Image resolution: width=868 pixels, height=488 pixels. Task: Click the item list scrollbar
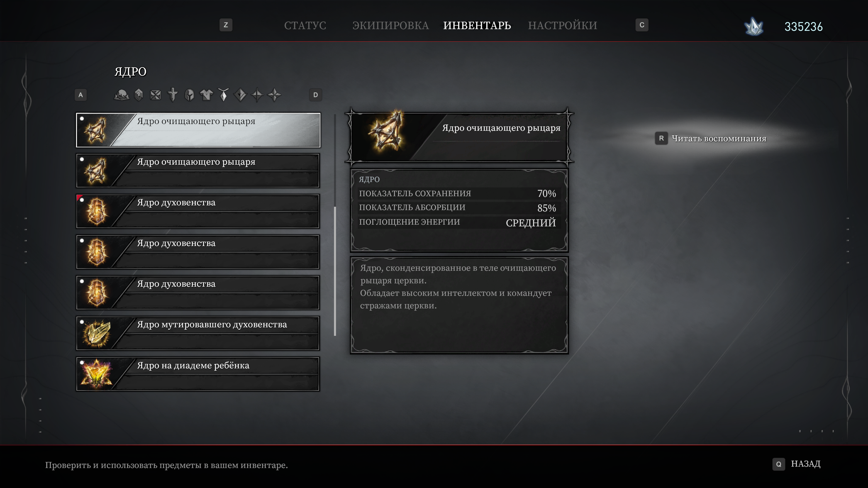[x=335, y=225]
